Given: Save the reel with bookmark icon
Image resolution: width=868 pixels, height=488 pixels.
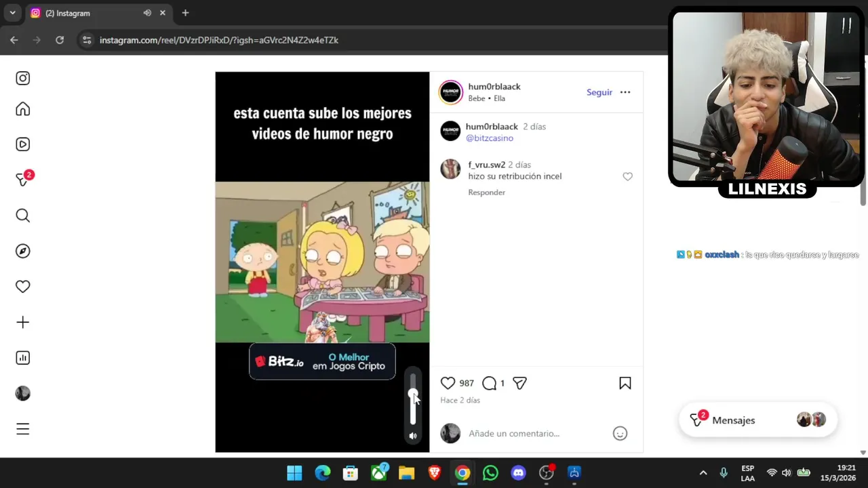Looking at the screenshot, I should pos(625,383).
